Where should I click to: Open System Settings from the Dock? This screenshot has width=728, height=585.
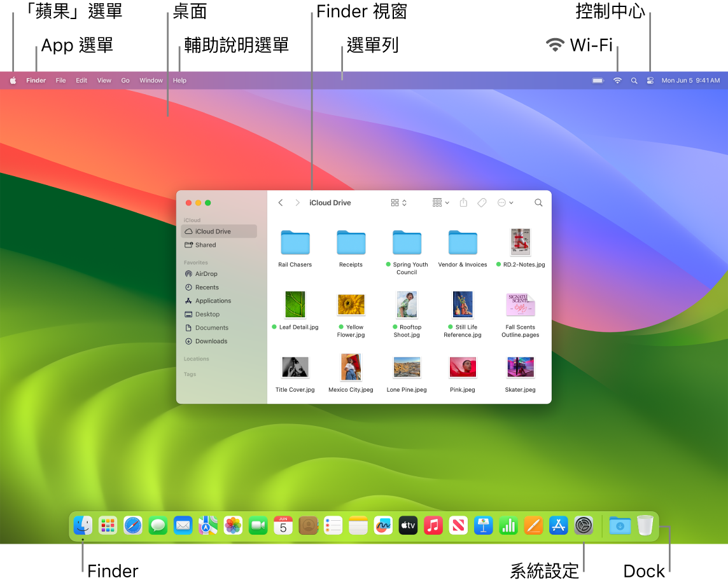584,525
